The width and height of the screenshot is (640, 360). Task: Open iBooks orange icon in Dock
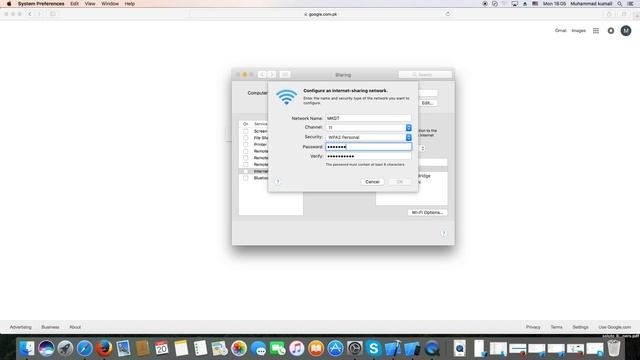pyautogui.click(x=316, y=348)
